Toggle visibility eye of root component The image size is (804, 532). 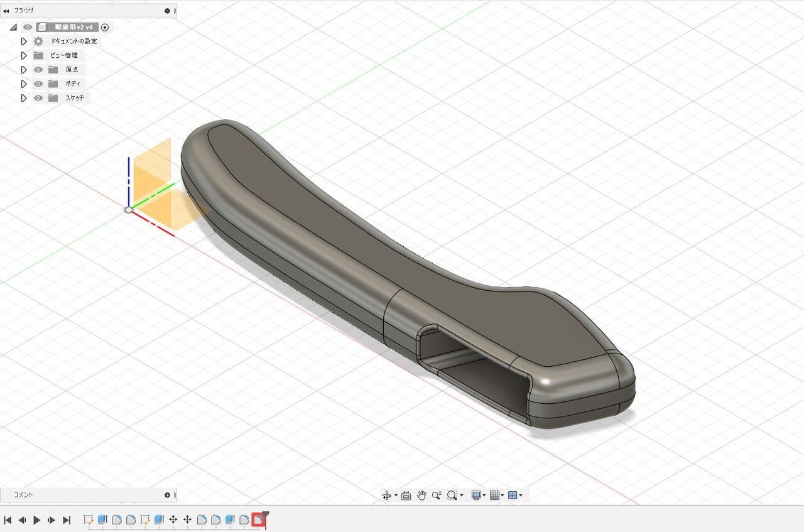(x=28, y=27)
